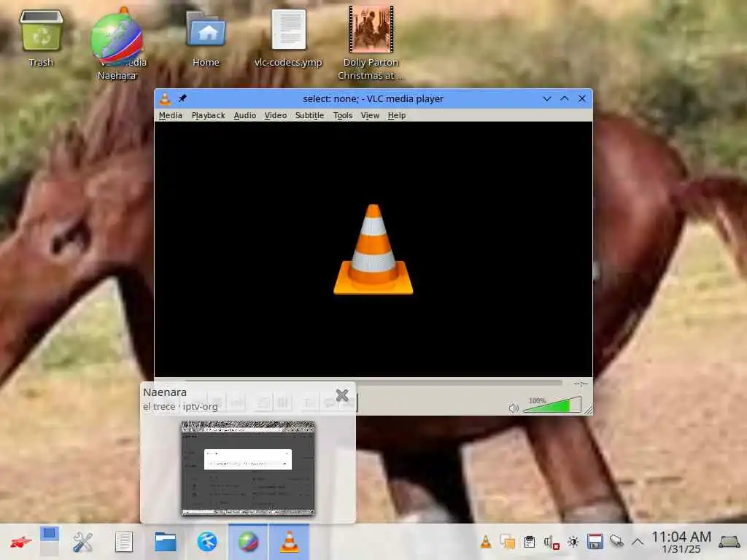The image size is (747, 560).
Task: Maximize VLC using the up chevron
Action: 565,98
